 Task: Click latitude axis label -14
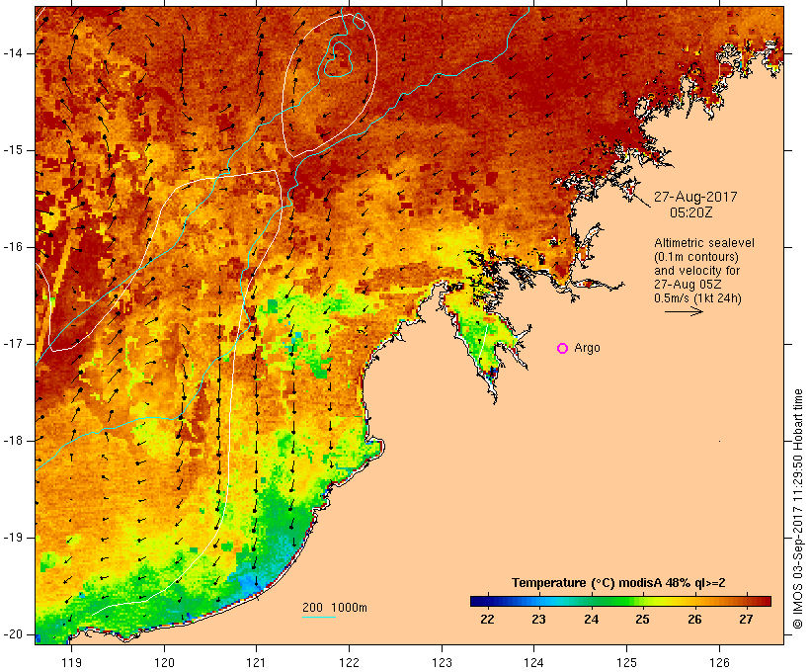coord(13,53)
